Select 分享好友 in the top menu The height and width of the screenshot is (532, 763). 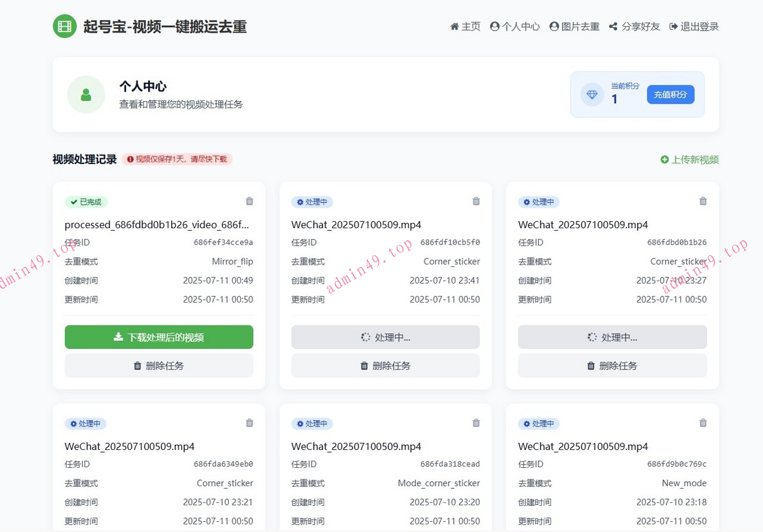pos(635,27)
